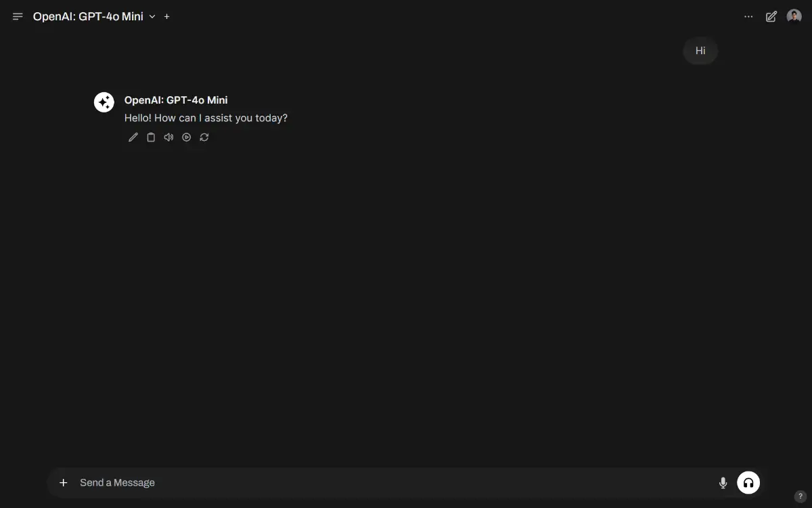Start voice dictation with the microphone icon
812x508 pixels.
723,482
